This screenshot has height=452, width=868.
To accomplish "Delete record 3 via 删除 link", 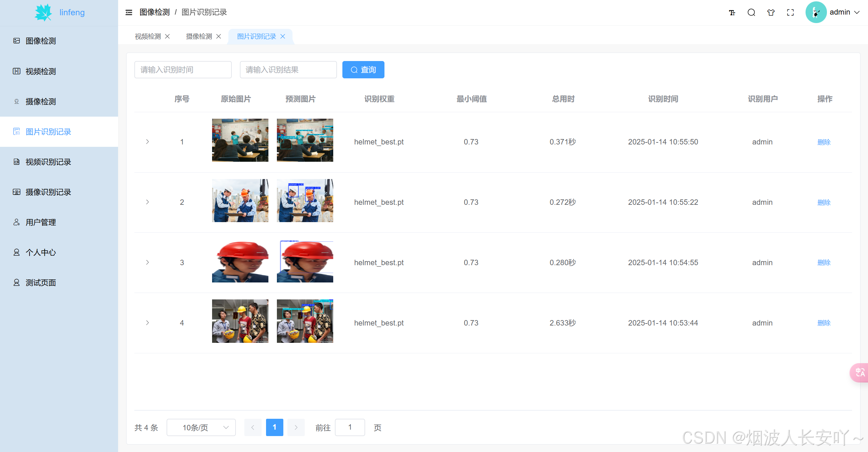I will coord(824,262).
